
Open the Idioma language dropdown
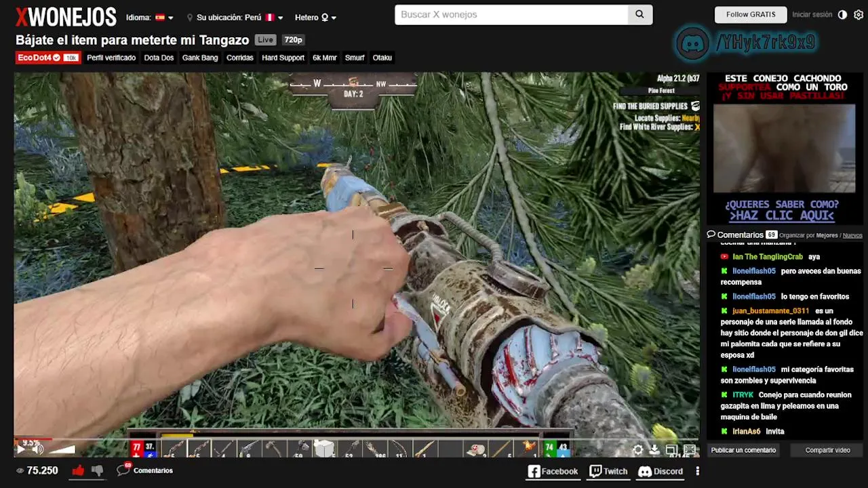[150, 18]
